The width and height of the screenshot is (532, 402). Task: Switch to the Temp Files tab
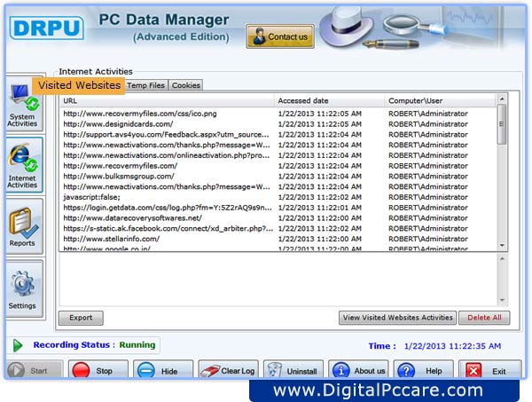click(146, 85)
